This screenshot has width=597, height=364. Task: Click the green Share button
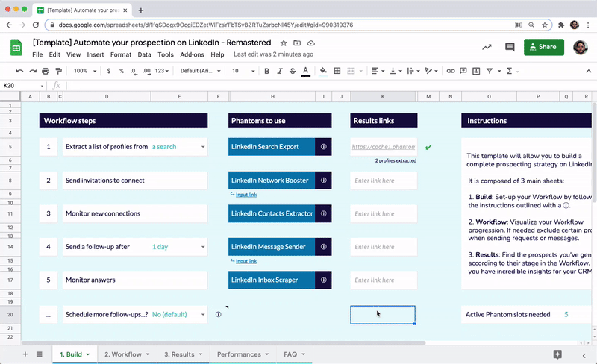543,47
